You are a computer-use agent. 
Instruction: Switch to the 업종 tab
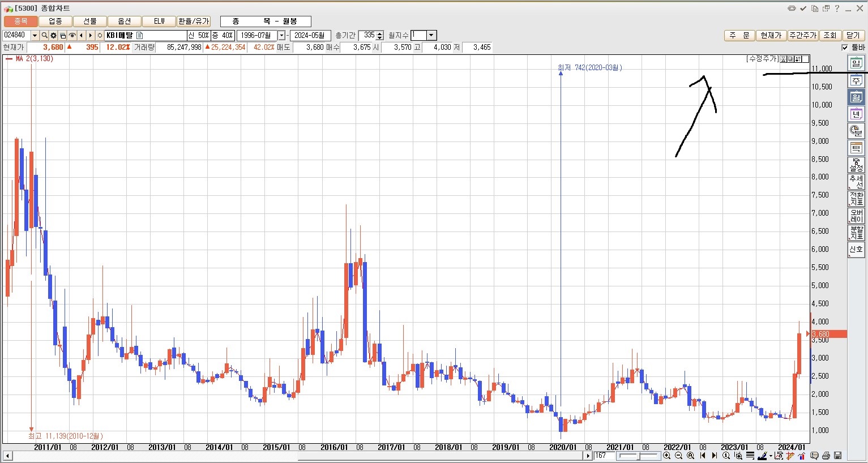pyautogui.click(x=55, y=22)
